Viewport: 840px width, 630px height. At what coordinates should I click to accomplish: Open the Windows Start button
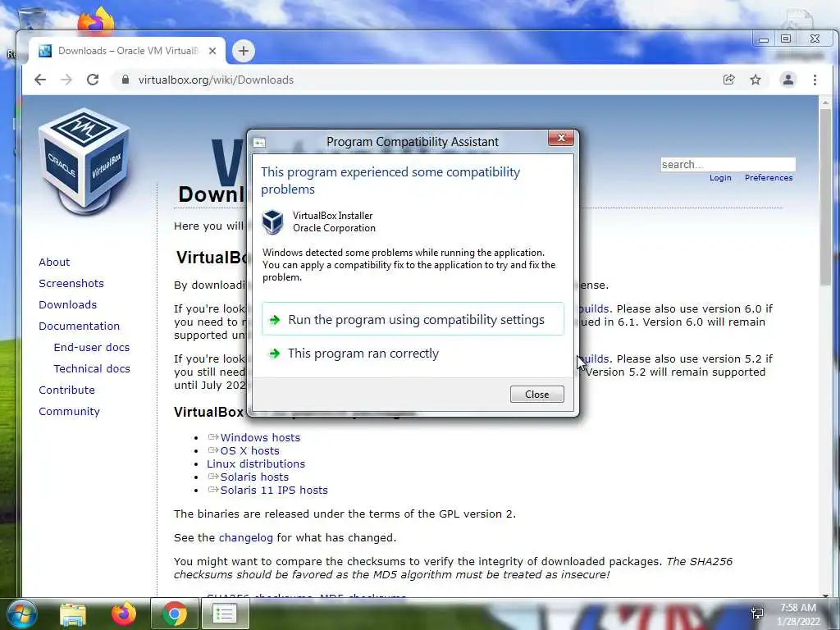click(x=21, y=614)
